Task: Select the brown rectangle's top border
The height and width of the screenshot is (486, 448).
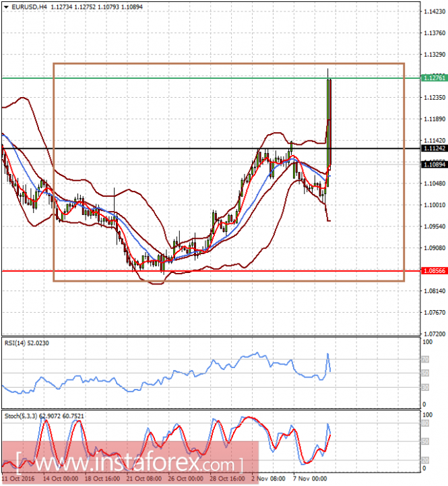Action: pyautogui.click(x=228, y=63)
